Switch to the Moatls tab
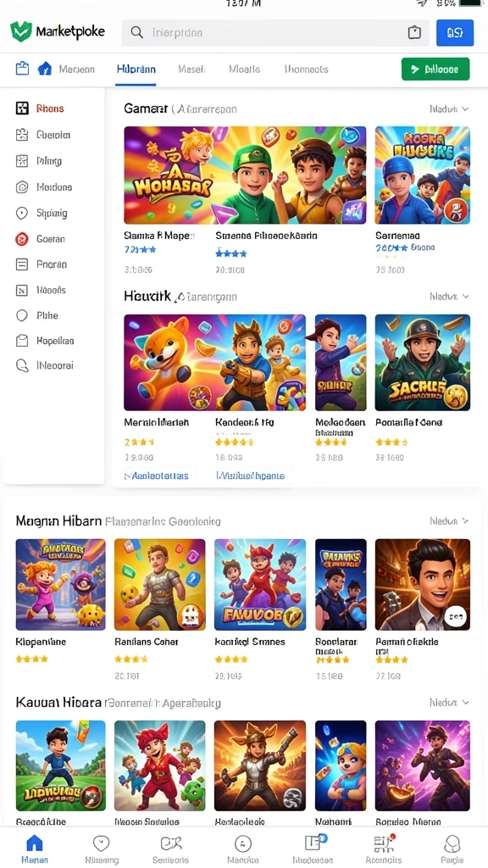The width and height of the screenshot is (488, 868). click(244, 70)
